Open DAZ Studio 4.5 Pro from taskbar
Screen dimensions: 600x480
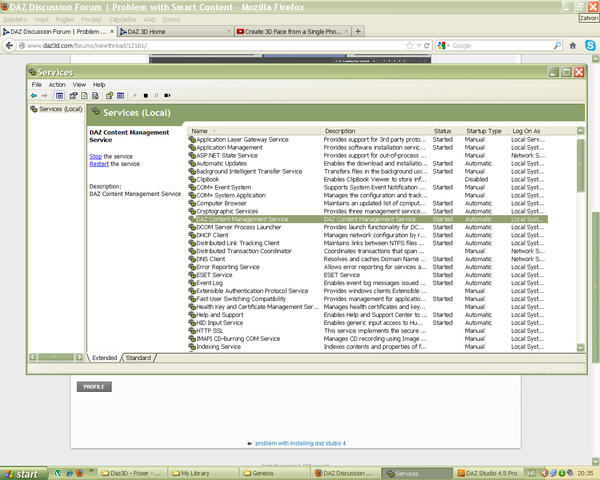488,473
